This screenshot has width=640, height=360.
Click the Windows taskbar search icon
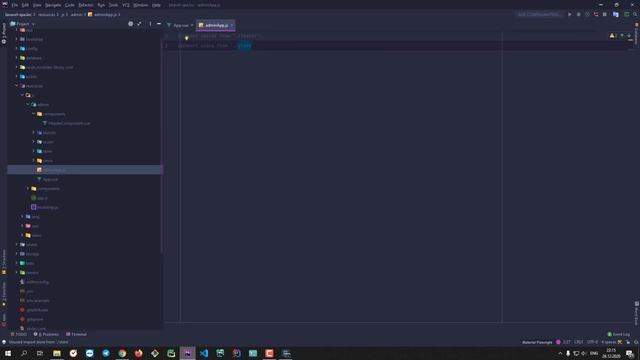click(24, 353)
